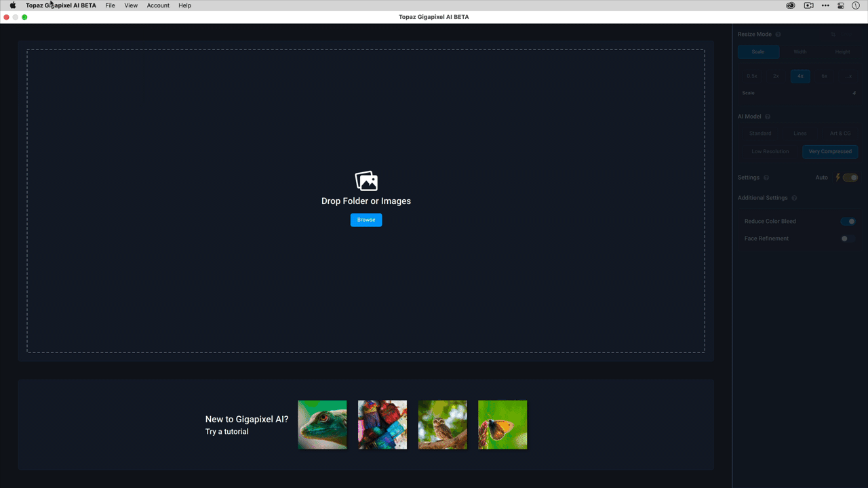
Task: Click the screen recording menu bar icon
Action: pyautogui.click(x=808, y=5)
